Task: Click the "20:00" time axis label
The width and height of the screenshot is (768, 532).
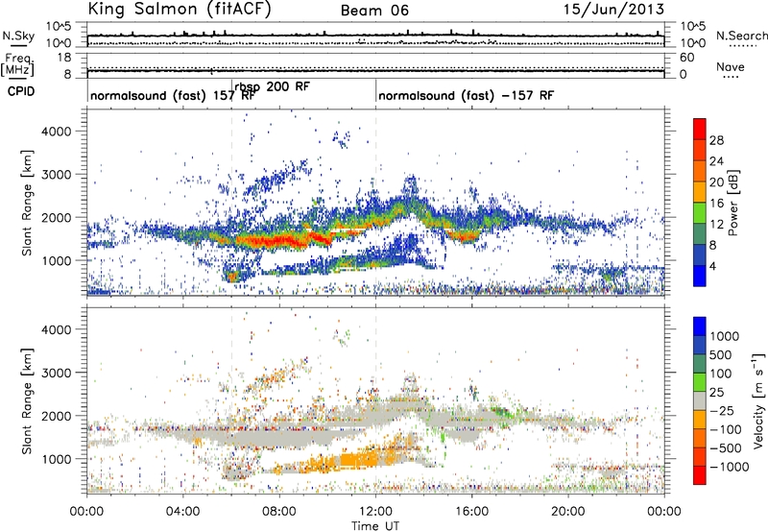Action: pos(567,512)
